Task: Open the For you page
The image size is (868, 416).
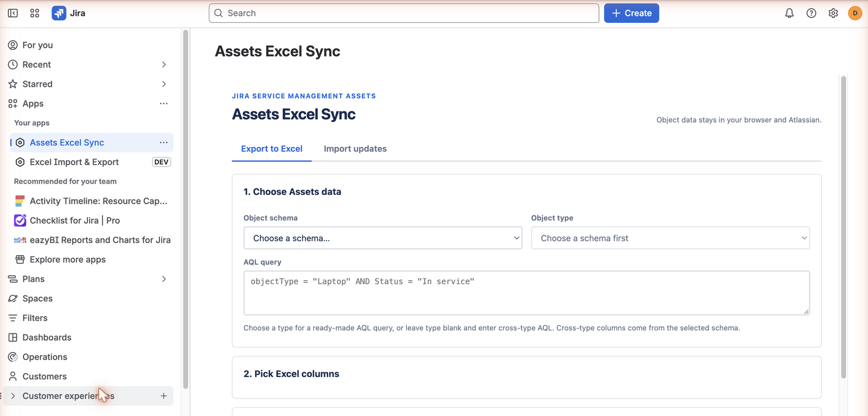Action: click(37, 45)
